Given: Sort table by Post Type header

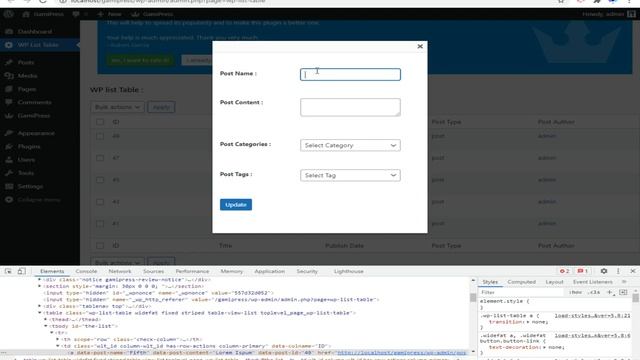Looking at the screenshot, I should 446,122.
